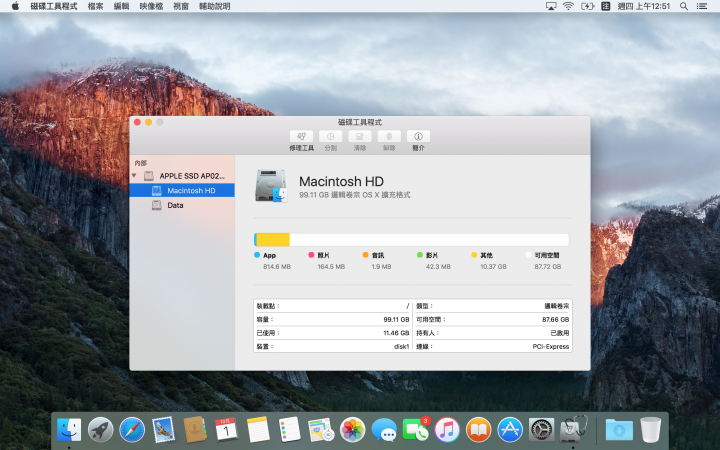Open Spotlight search magnifier icon
Image resolution: width=720 pixels, height=450 pixels.
(684, 6)
